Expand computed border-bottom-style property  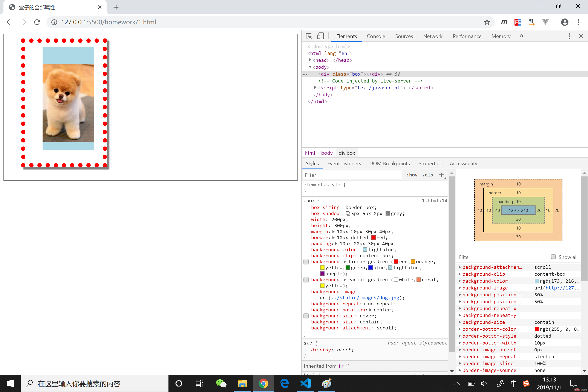tap(459, 336)
